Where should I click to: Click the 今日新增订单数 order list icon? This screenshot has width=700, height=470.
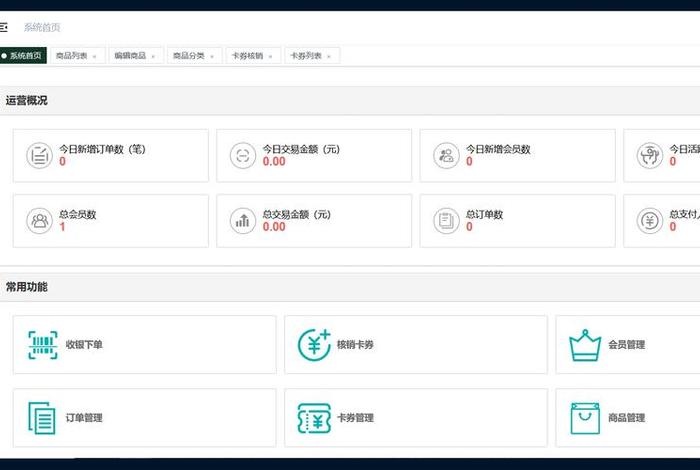39,155
